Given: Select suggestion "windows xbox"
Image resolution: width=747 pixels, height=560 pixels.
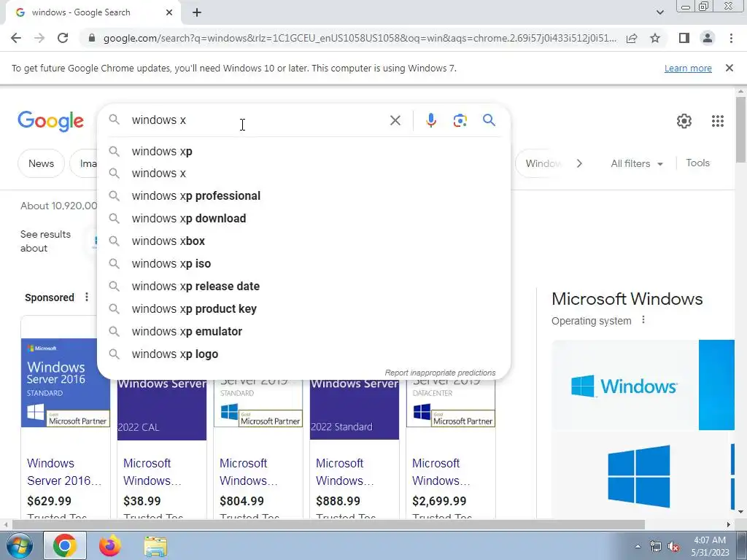Looking at the screenshot, I should [303, 241].
